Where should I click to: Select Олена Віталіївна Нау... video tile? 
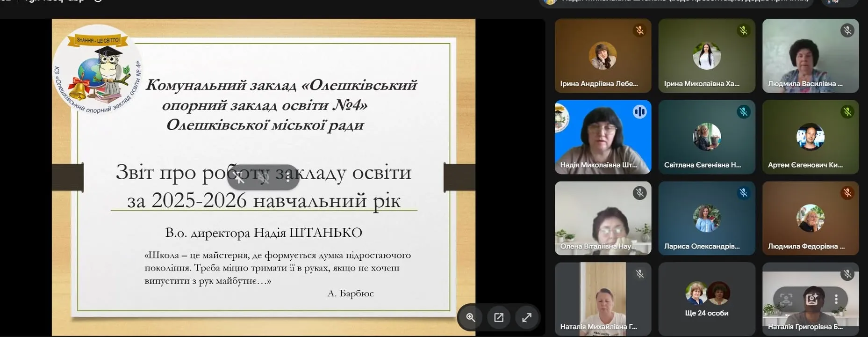coord(603,218)
